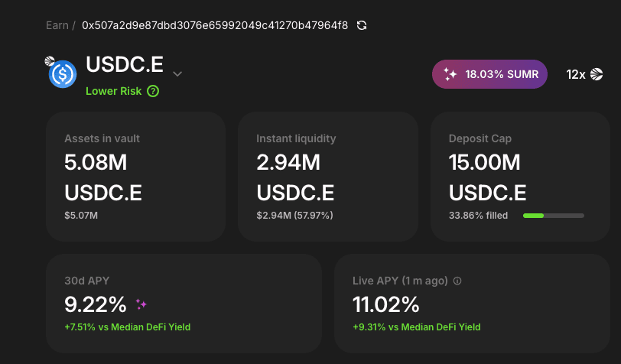Click the Lower Risk help question icon
Screen dimensions: 621x364
click(x=153, y=91)
